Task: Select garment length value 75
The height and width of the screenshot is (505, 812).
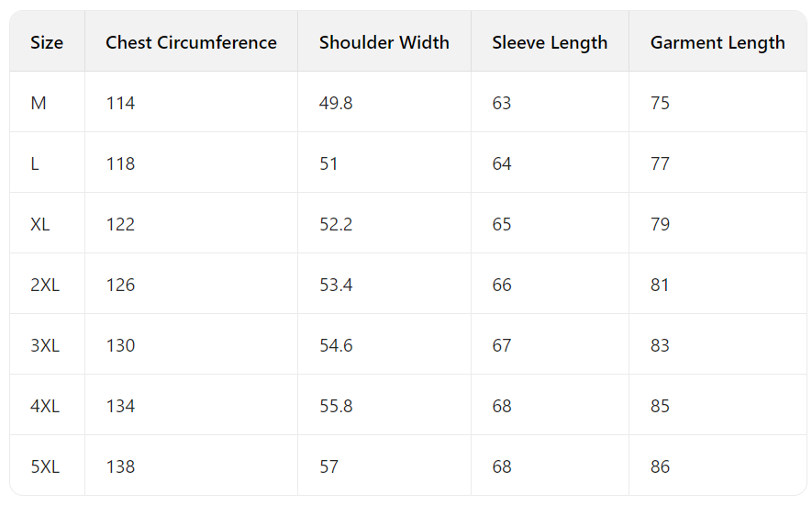Action: 661,103
